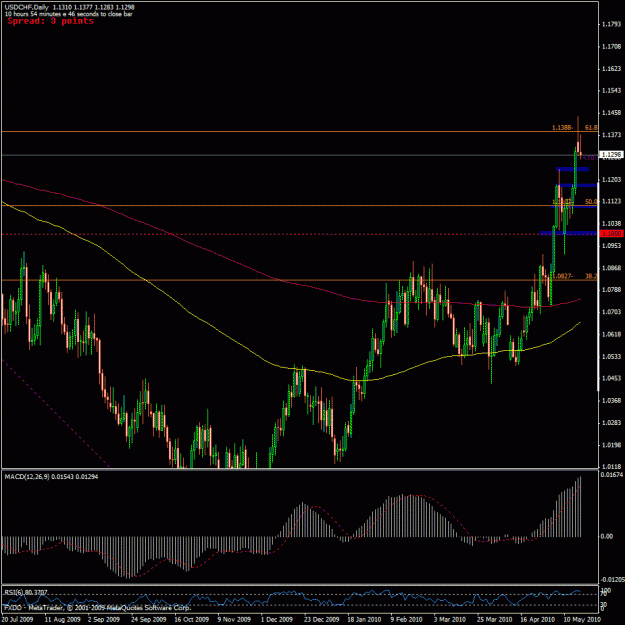Click the 1.1623 price axis value
The height and width of the screenshot is (625, 625).
tap(611, 69)
